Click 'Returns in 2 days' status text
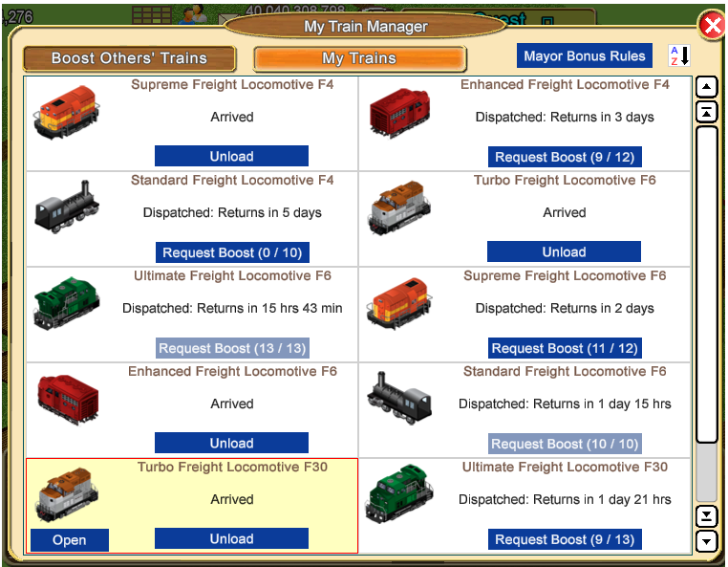Screen dimensions: 728x567 [602, 309]
